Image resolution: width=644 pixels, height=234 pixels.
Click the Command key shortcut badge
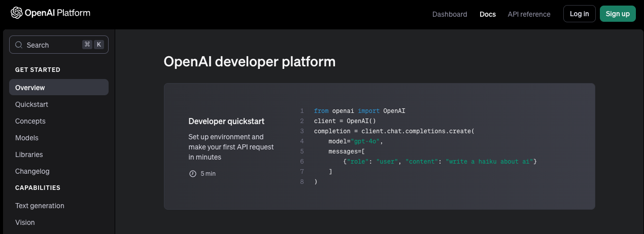point(87,45)
